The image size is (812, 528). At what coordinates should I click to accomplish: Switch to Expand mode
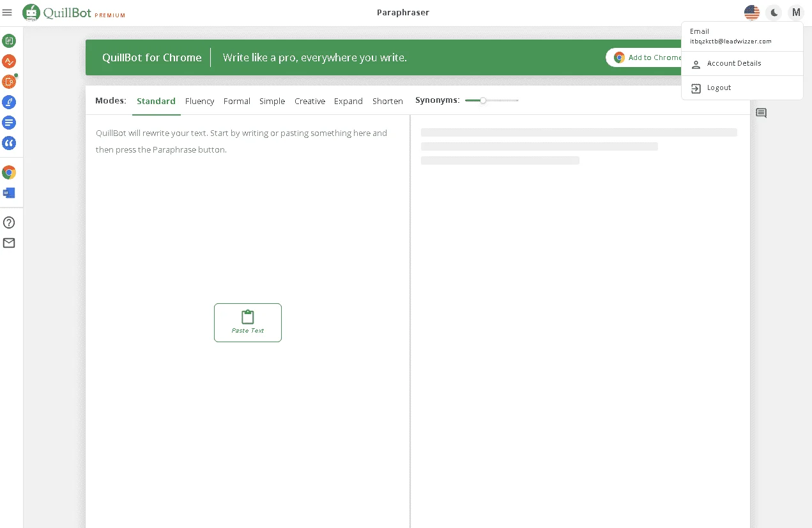pyautogui.click(x=348, y=102)
